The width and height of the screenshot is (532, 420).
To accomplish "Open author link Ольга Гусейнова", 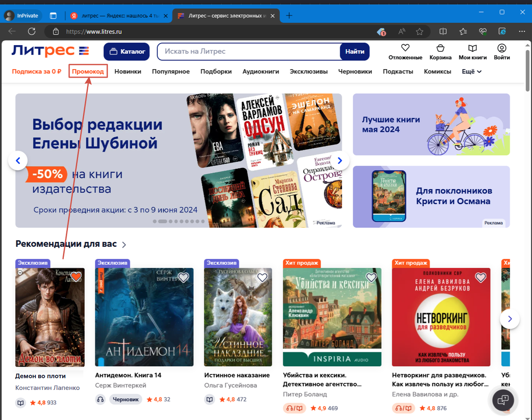I will coord(231,385).
